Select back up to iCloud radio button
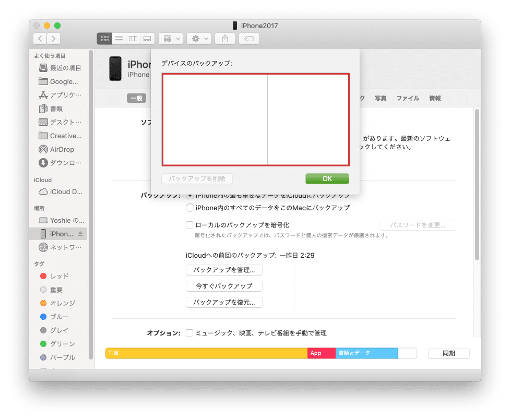 pos(190,196)
